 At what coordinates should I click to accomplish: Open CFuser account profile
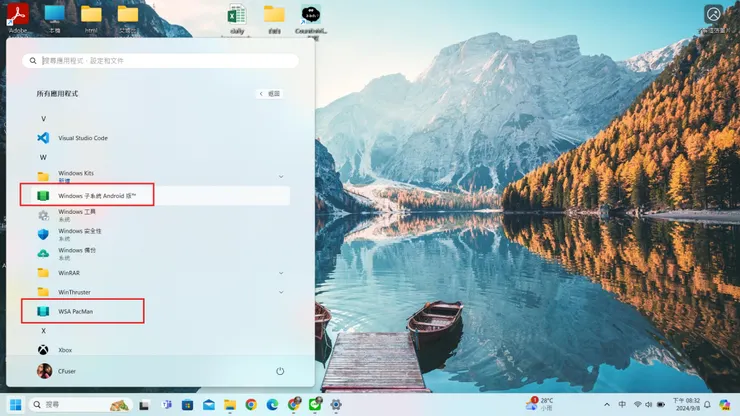click(x=56, y=371)
